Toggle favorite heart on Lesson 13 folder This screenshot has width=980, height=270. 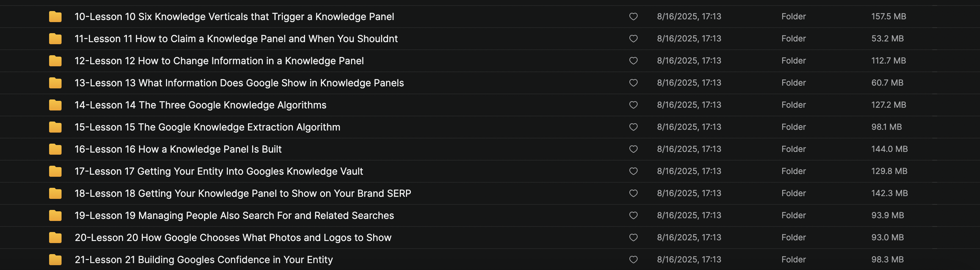(633, 83)
